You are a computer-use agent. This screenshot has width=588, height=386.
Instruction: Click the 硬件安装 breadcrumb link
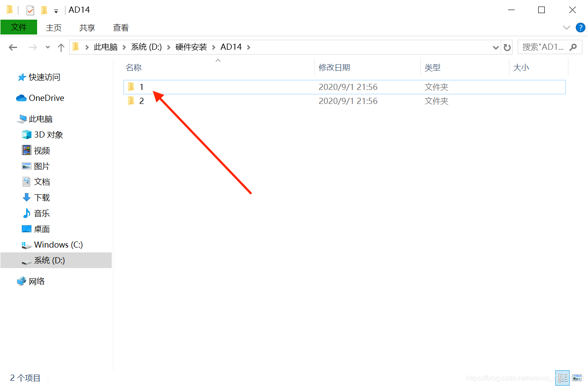pos(191,47)
